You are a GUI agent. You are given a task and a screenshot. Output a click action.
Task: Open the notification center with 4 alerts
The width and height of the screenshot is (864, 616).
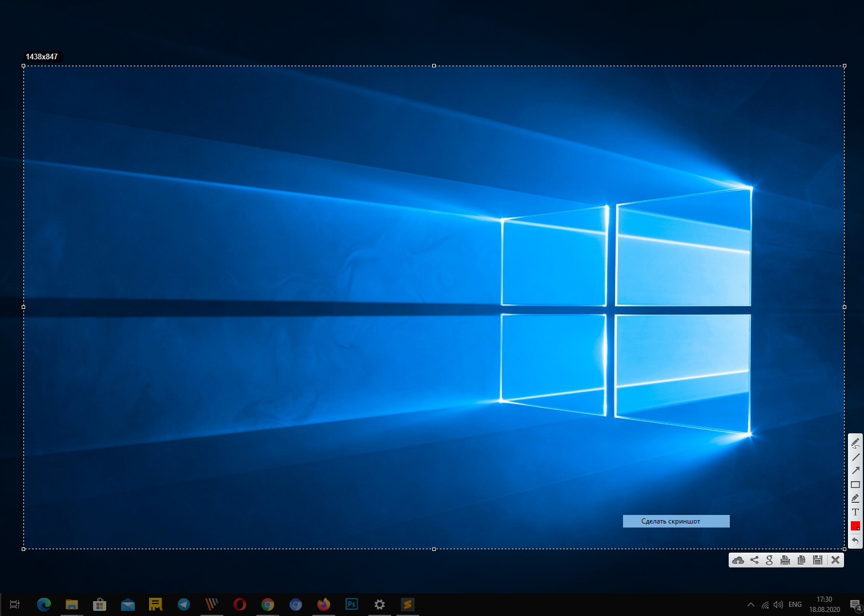pyautogui.click(x=855, y=605)
